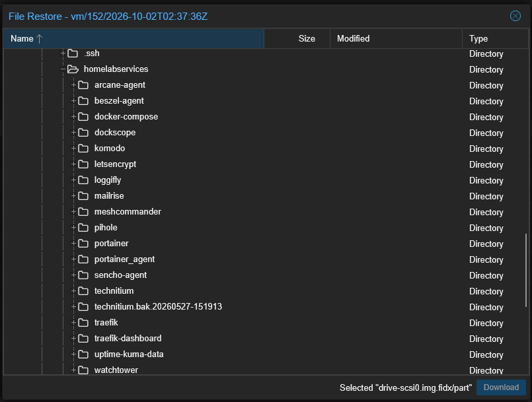Screen dimensions: 532x402
Task: Click the dockscope folder icon
Action: 83,133
